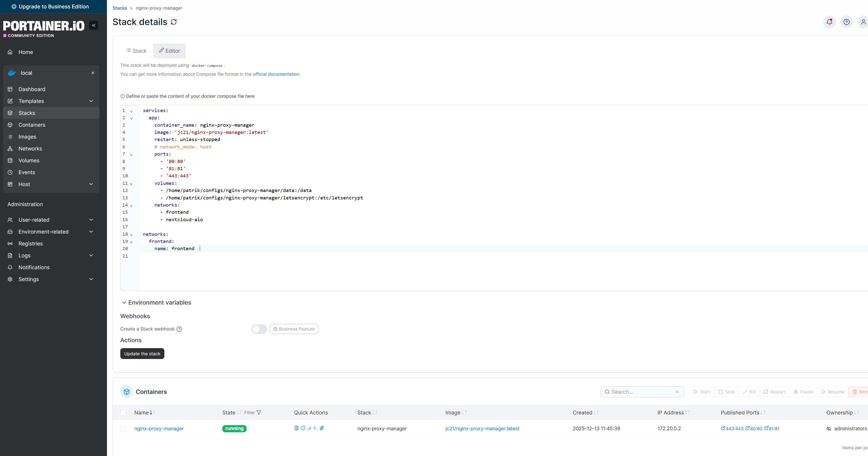This screenshot has height=456, width=868.
Task: Open the notifications bell icon
Action: (829, 22)
